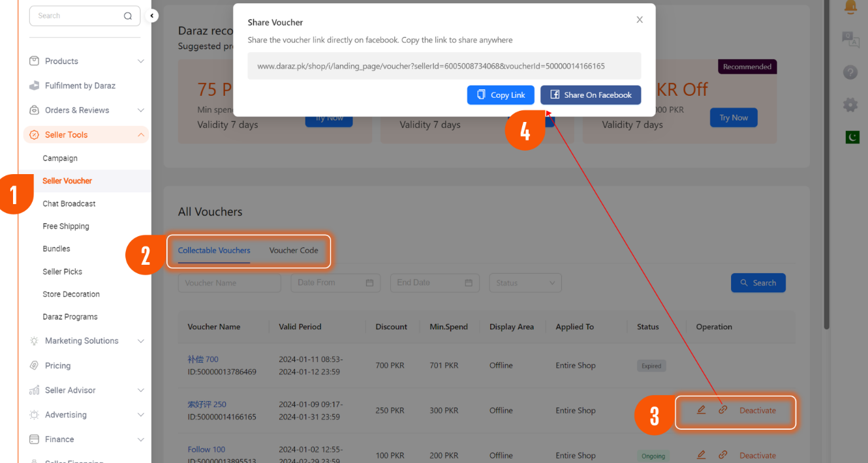Open Chat Broadcast in the sidebar

point(69,203)
